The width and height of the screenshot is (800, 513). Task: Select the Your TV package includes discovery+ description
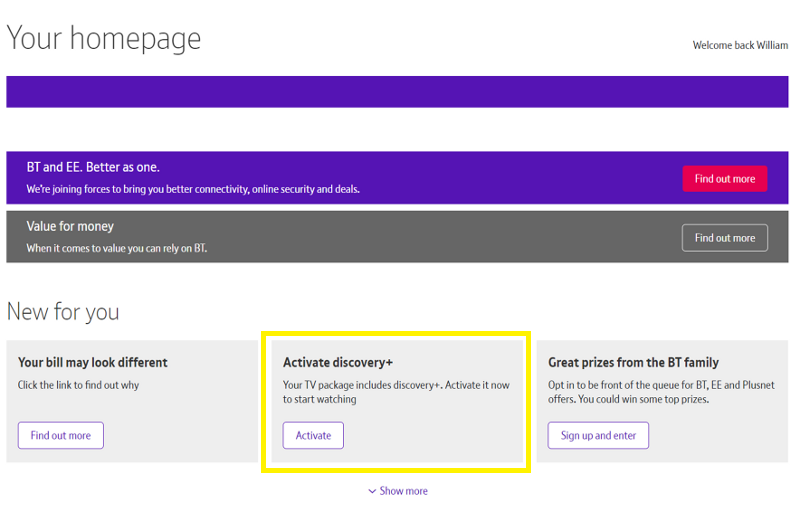click(396, 392)
